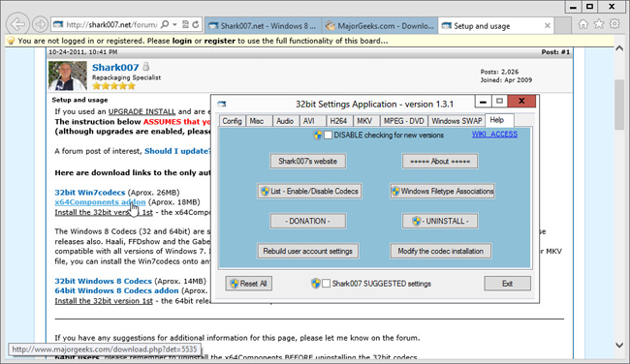Screen dimensions: 630x364
Task: Open the address bar dropdown arrow
Action: [x=174, y=25]
